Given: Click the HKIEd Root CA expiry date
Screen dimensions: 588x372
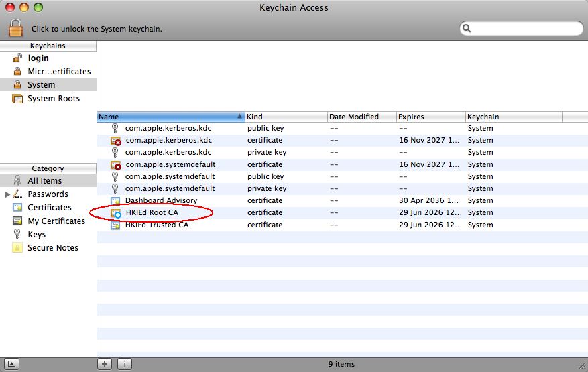Looking at the screenshot, I should click(430, 212).
